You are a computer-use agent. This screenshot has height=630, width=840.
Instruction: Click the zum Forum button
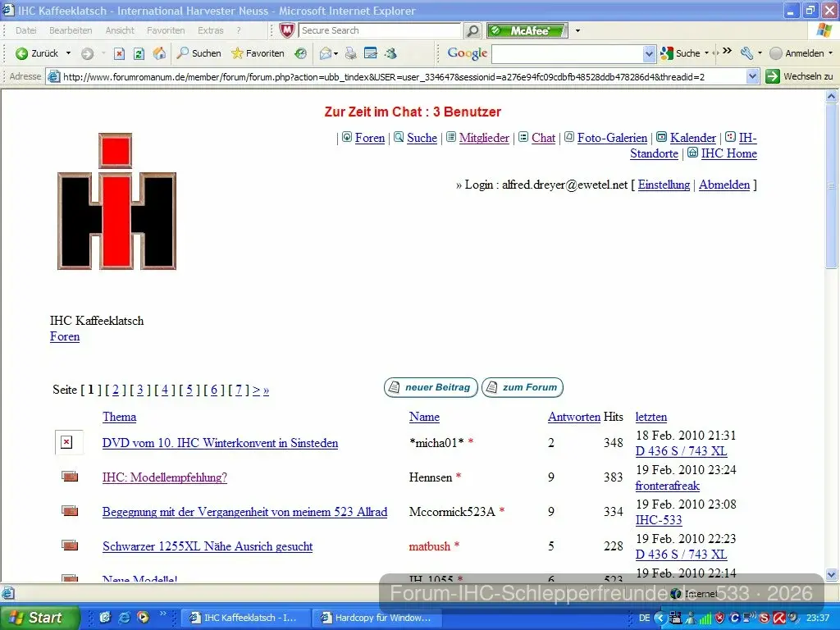point(523,387)
